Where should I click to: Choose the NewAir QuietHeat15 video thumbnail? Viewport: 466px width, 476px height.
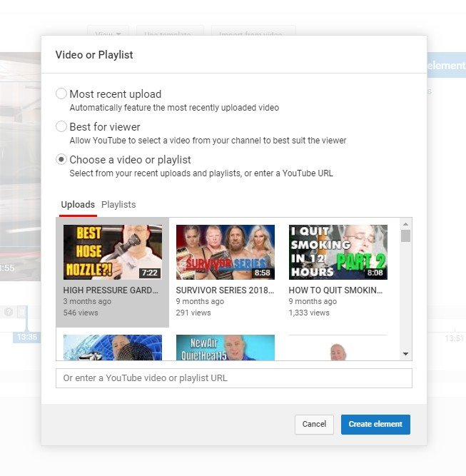click(x=226, y=348)
